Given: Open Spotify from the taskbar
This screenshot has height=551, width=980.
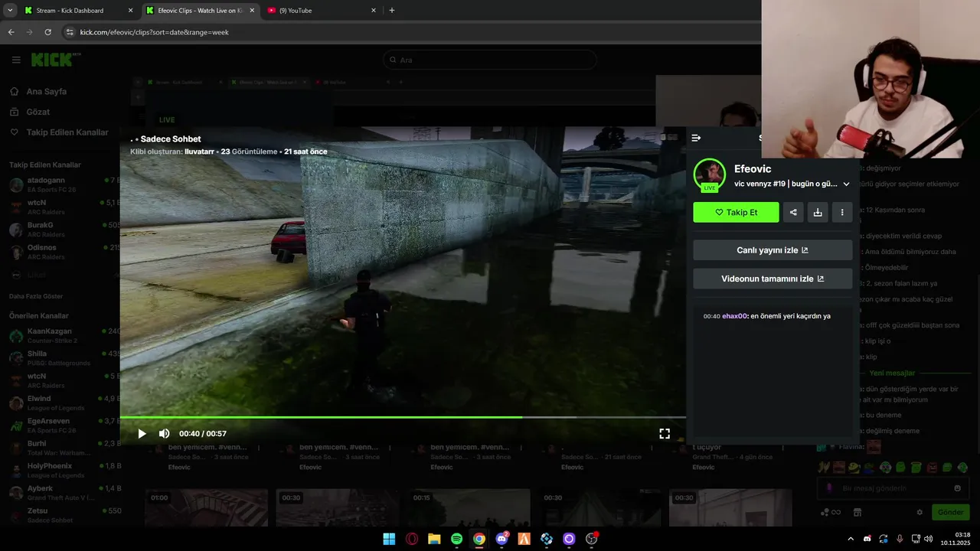Looking at the screenshot, I should point(456,539).
